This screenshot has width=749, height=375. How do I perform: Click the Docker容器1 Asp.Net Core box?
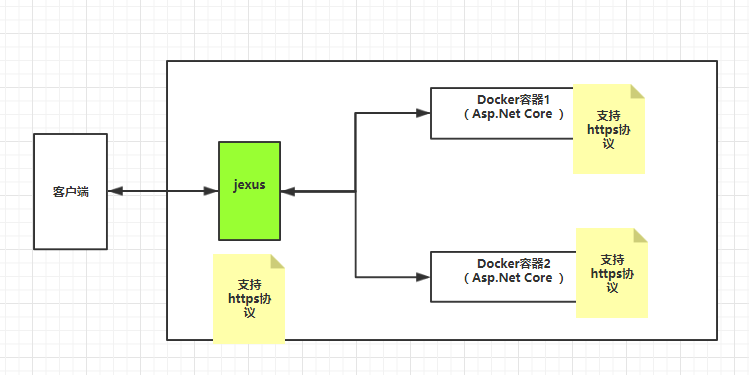pyautogui.click(x=502, y=113)
